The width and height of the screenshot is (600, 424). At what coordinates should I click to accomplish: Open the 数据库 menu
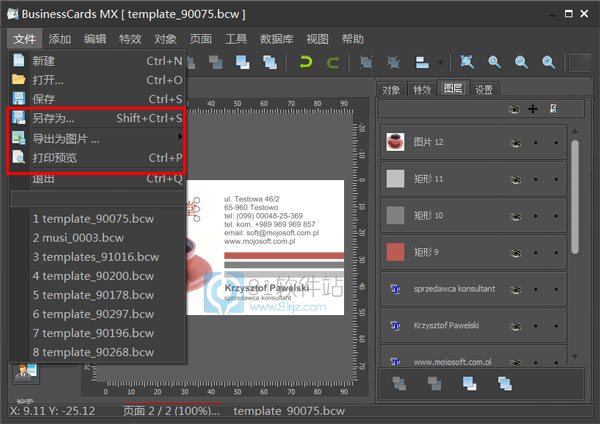(282, 39)
